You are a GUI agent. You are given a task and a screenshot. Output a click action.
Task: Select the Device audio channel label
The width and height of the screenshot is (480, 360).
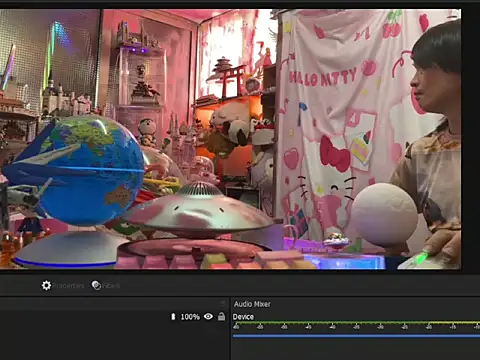point(243,317)
